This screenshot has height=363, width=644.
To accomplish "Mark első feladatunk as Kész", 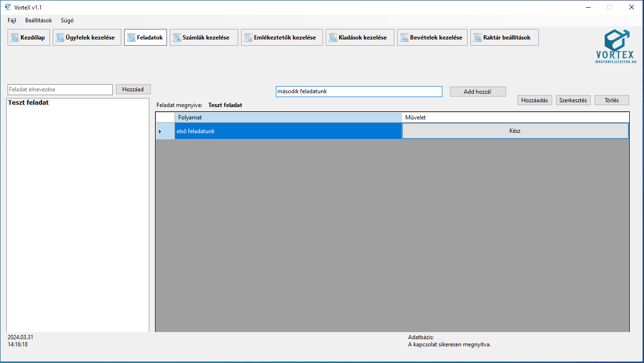I will coord(515,131).
